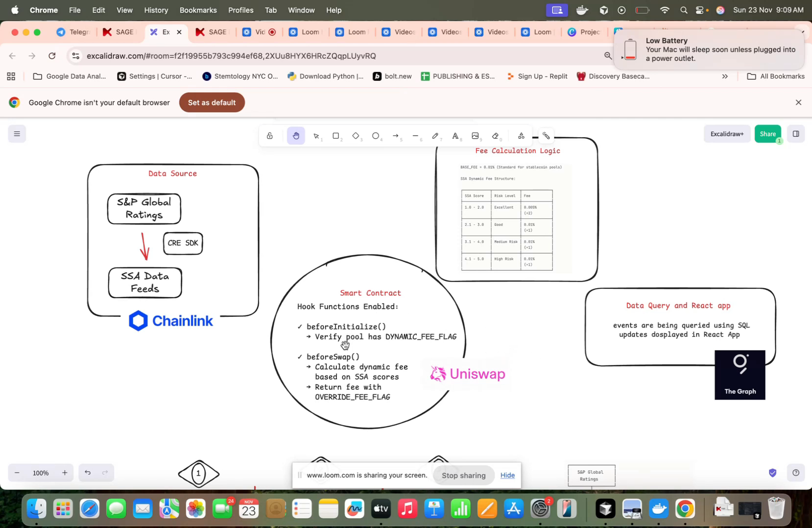The height and width of the screenshot is (528, 812).
Task: Toggle the canvas lock tool
Action: click(x=270, y=136)
